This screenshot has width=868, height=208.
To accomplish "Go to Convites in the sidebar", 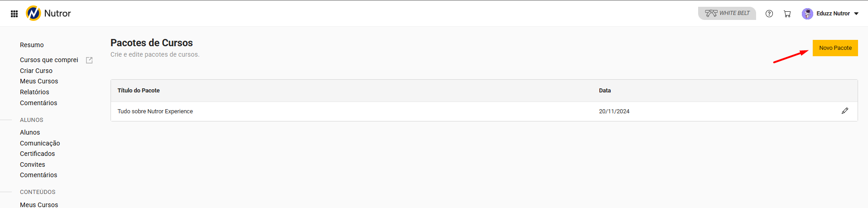I will pos(33,164).
